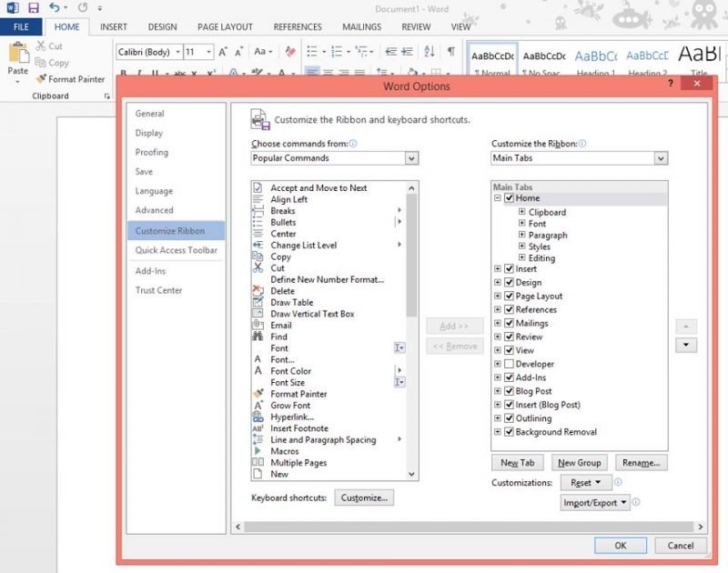Toggle the Background Removal checkbox
The width and height of the screenshot is (728, 573).
click(x=509, y=432)
